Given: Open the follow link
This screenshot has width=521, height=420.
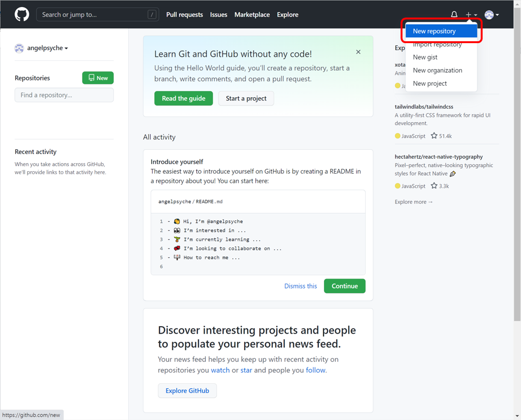Looking at the screenshot, I should (316, 370).
